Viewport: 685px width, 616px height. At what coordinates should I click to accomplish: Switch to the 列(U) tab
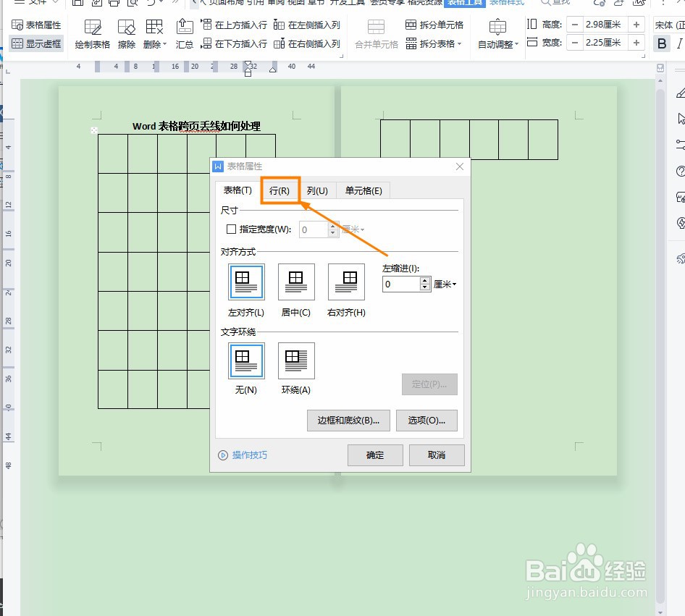pyautogui.click(x=317, y=191)
